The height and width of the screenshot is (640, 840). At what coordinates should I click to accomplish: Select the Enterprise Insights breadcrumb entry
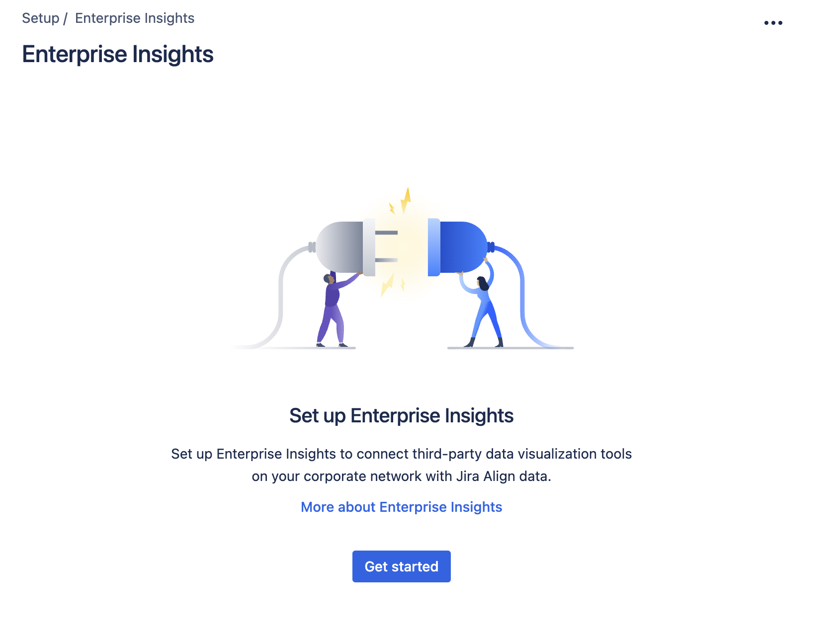click(135, 18)
